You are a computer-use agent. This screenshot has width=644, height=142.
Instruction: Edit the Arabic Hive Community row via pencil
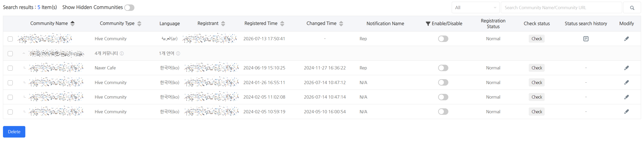tap(626, 39)
